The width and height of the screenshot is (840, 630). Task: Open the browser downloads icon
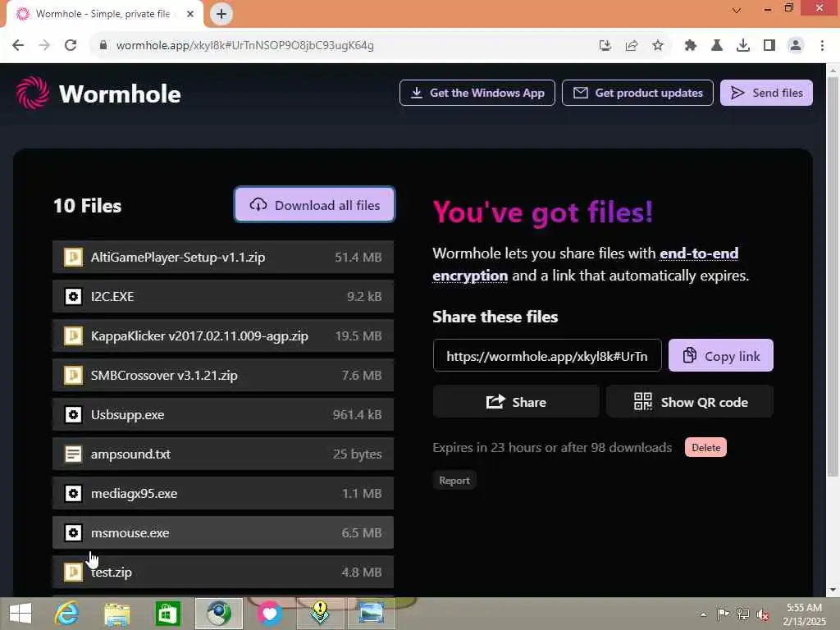[x=743, y=46]
